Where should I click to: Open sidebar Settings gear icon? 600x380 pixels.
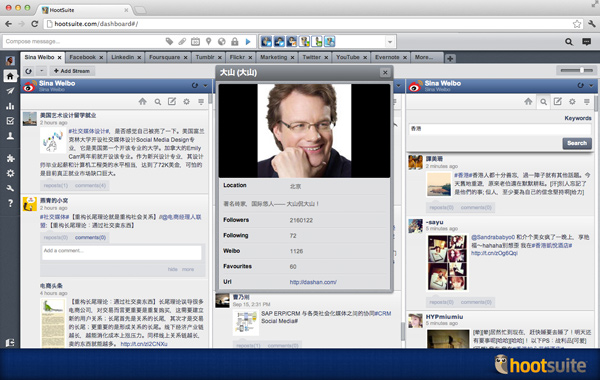point(10,173)
